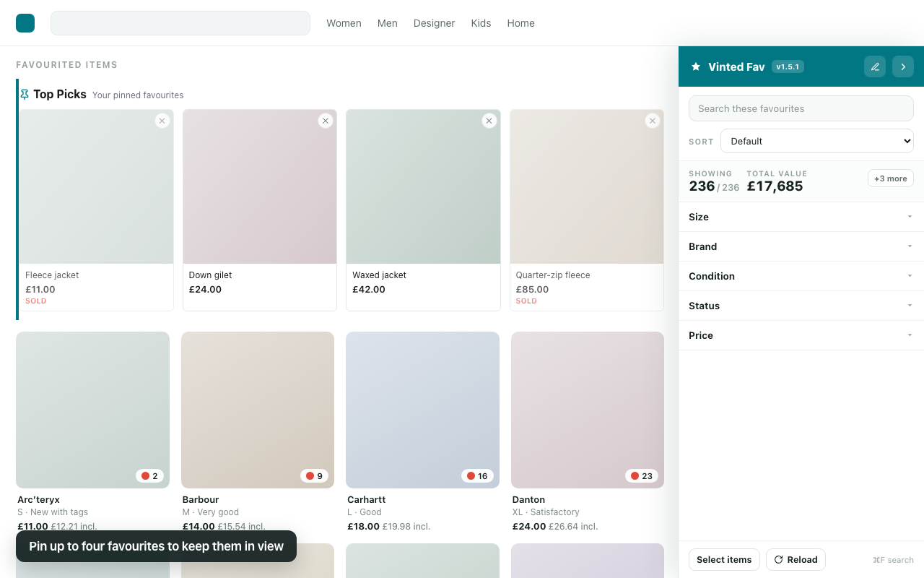Expand the Size filter section

tap(801, 217)
